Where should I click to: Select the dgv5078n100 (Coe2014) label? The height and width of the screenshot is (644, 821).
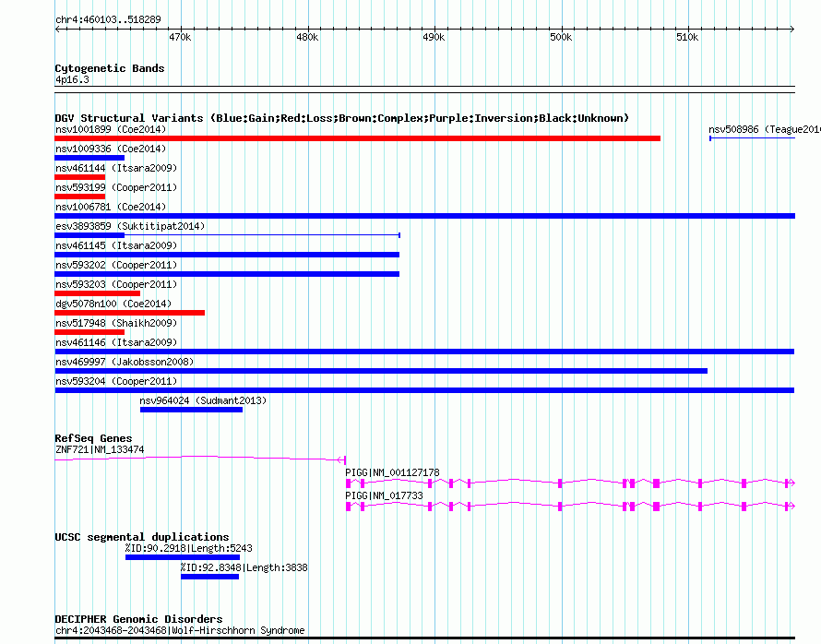113,304
